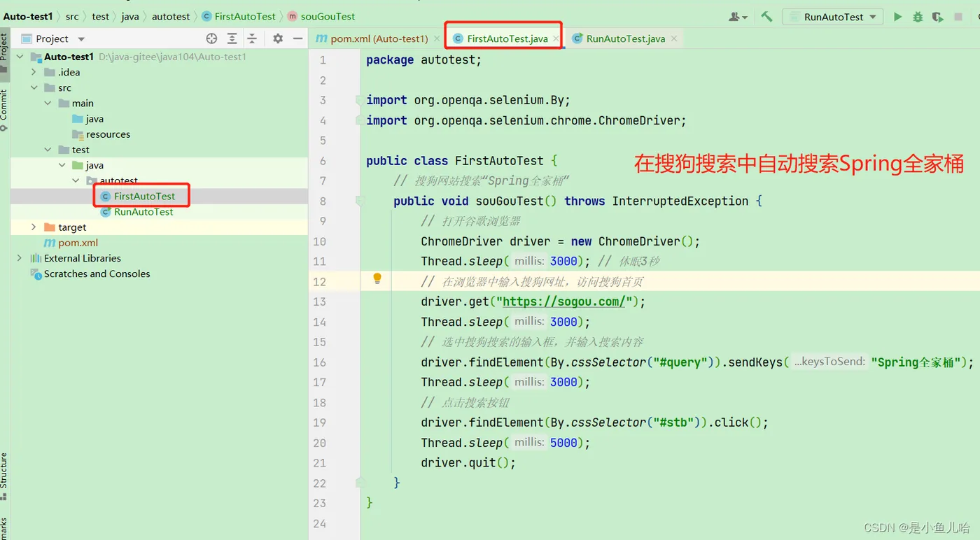This screenshot has width=980, height=540.
Task: Select opened file with the crosshair icon
Action: click(211, 38)
